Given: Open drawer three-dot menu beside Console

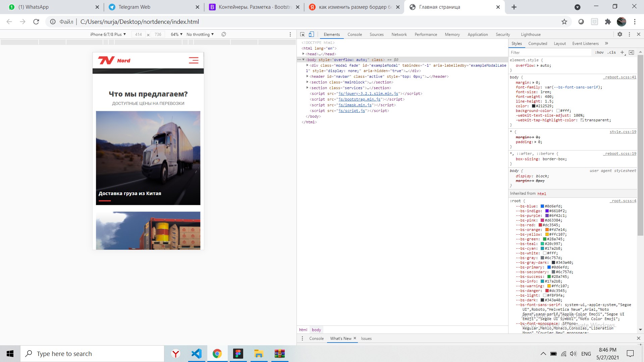Looking at the screenshot, I should coord(302,339).
